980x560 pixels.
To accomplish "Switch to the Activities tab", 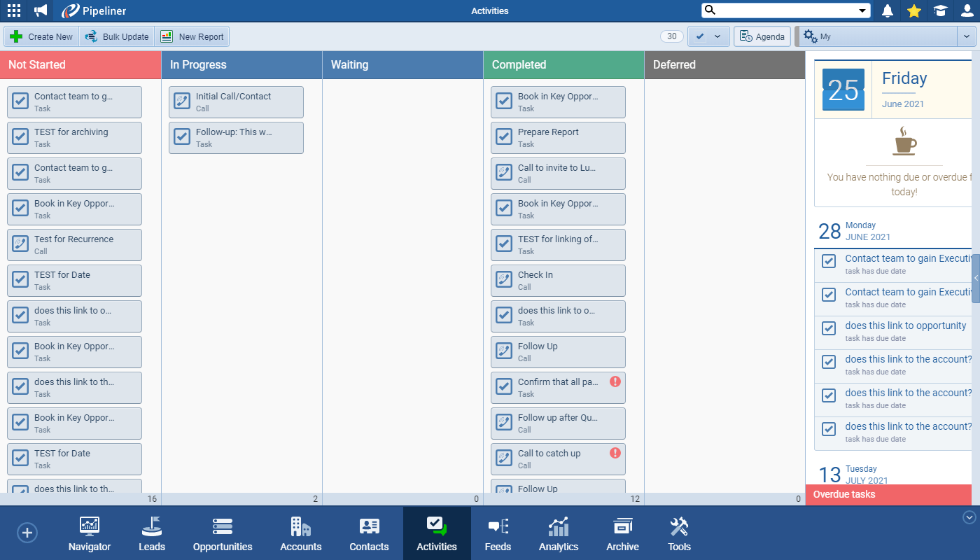I will coord(437,533).
